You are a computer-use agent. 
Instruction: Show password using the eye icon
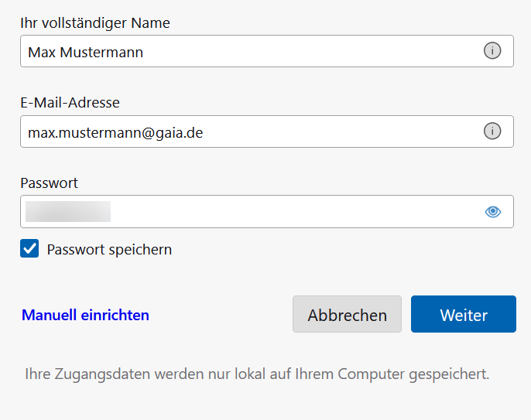[493, 212]
